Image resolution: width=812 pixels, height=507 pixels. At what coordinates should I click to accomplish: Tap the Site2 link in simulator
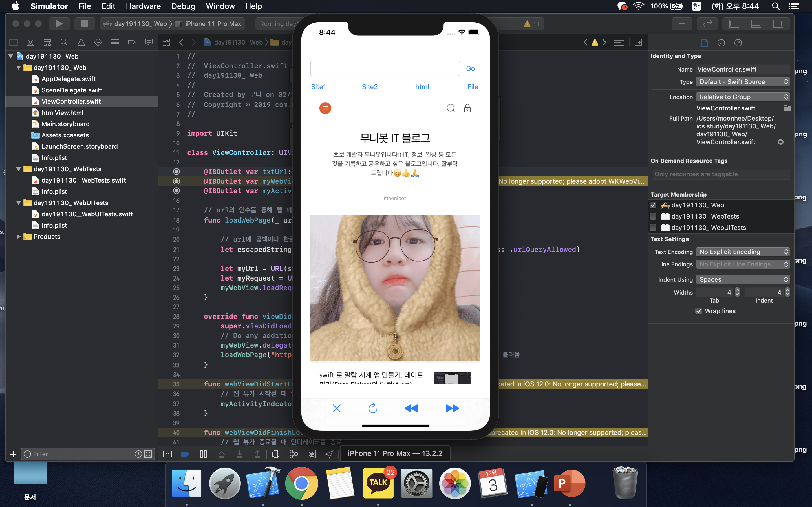(x=369, y=87)
